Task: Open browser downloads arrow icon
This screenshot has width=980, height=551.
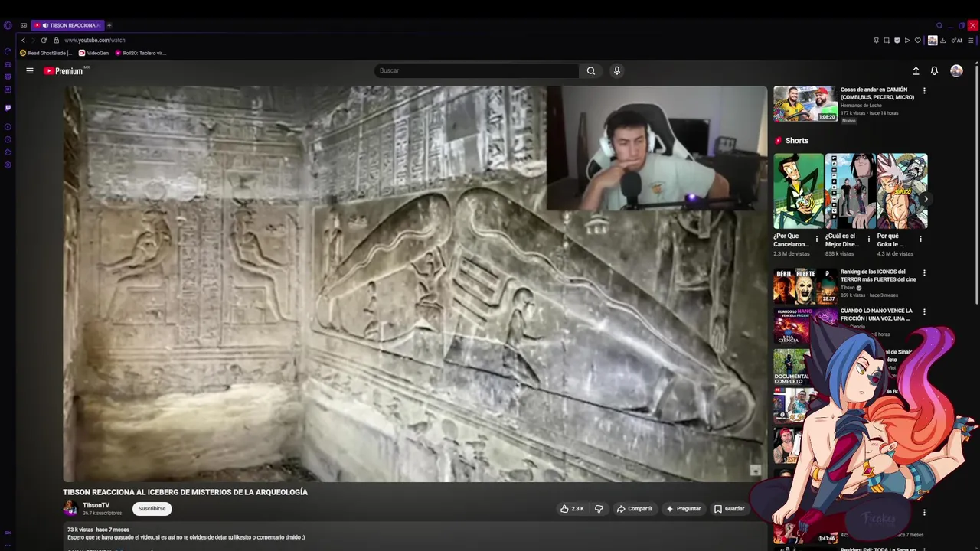Action: 943,40
